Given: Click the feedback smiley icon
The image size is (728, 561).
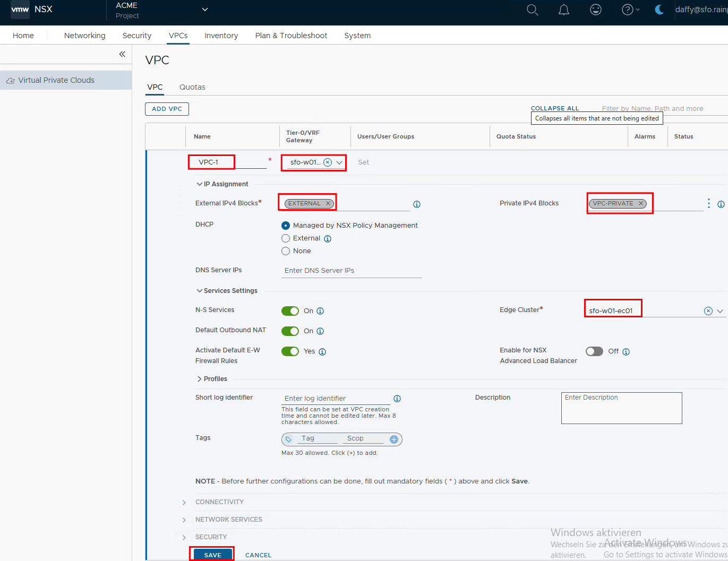Looking at the screenshot, I should [x=596, y=10].
